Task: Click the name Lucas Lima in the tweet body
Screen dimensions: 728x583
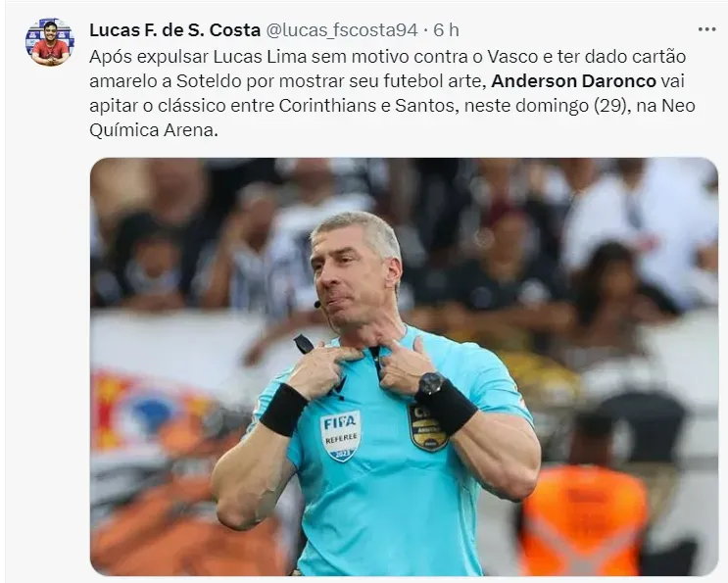Action: (260, 57)
